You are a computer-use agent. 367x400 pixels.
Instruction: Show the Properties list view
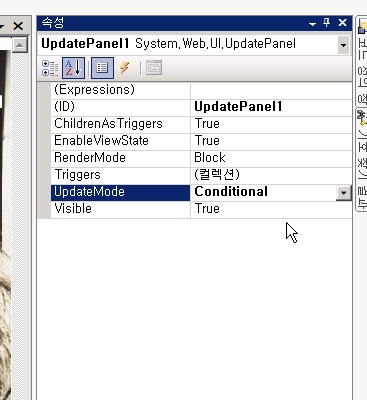click(102, 68)
